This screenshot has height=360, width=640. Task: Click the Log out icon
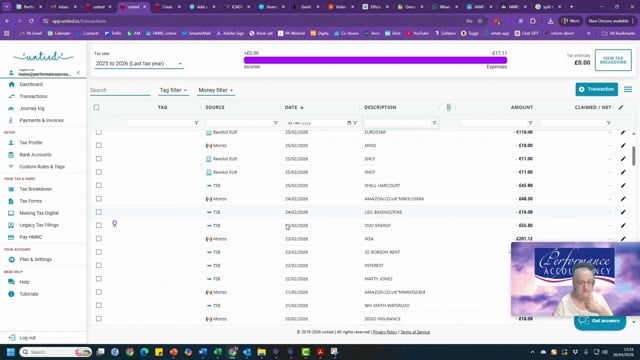[x=12, y=338]
